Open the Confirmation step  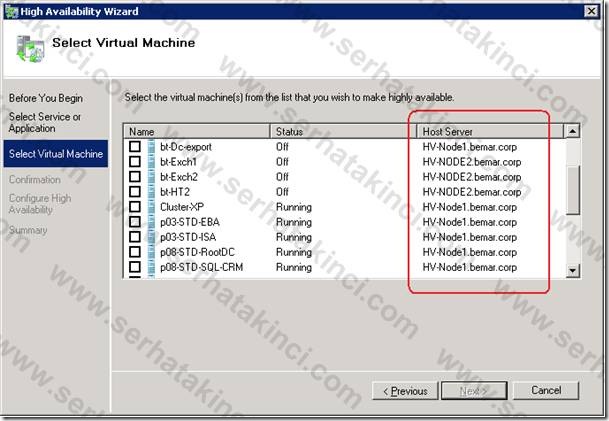35,179
